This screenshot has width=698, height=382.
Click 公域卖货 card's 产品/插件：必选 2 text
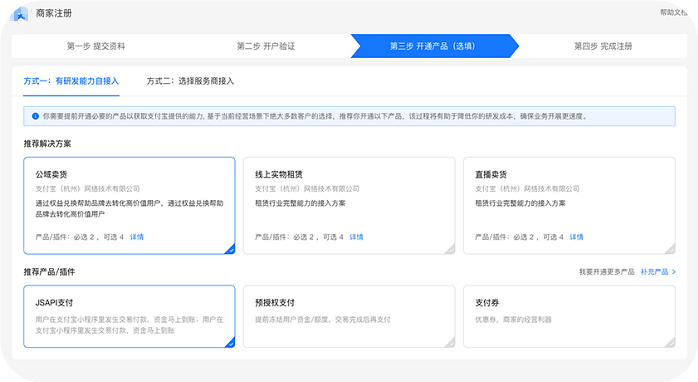click(65, 237)
